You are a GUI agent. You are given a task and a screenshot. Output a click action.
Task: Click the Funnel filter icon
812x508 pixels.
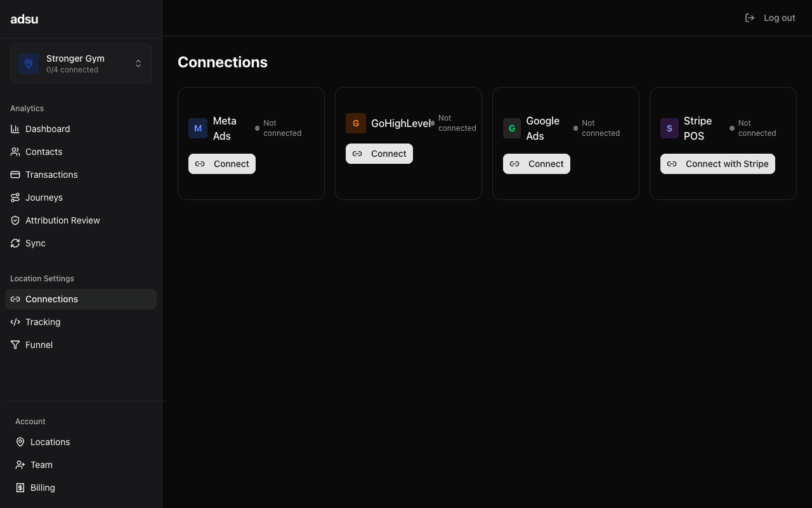15,345
